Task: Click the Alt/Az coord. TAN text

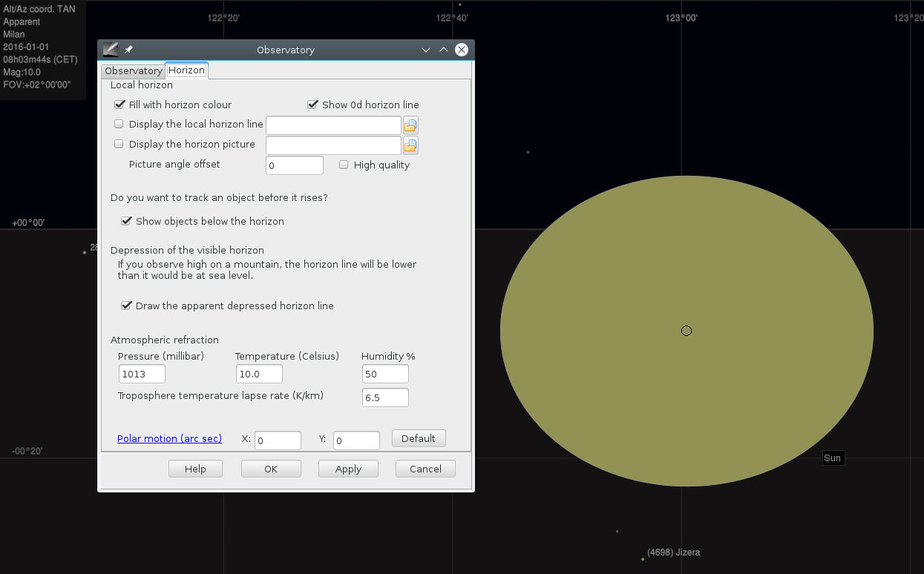Action: (39, 9)
